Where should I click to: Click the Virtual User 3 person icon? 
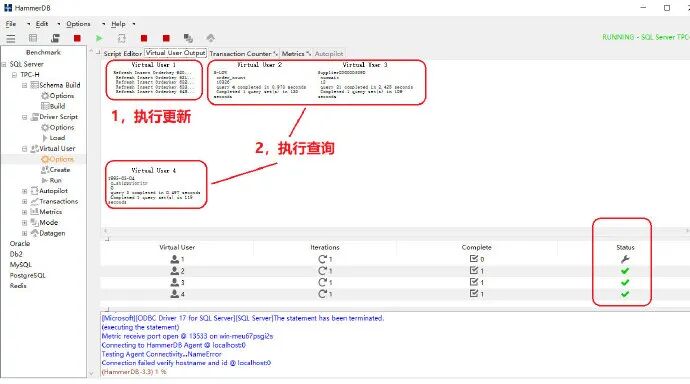[175, 282]
